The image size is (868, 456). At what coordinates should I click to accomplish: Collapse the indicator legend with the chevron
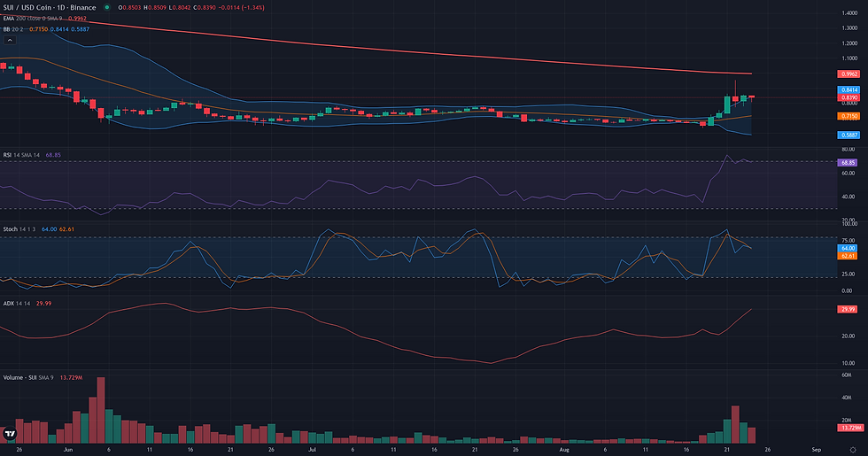[x=10, y=40]
